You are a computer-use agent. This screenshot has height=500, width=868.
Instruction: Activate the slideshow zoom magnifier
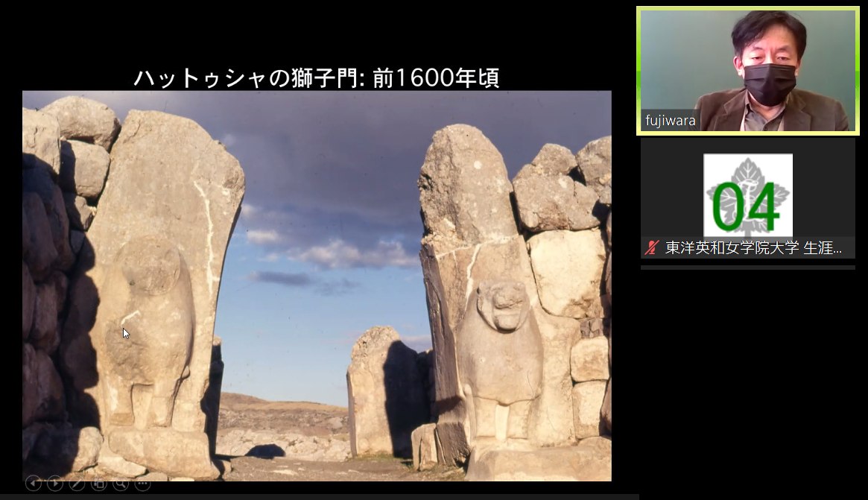[x=120, y=484]
